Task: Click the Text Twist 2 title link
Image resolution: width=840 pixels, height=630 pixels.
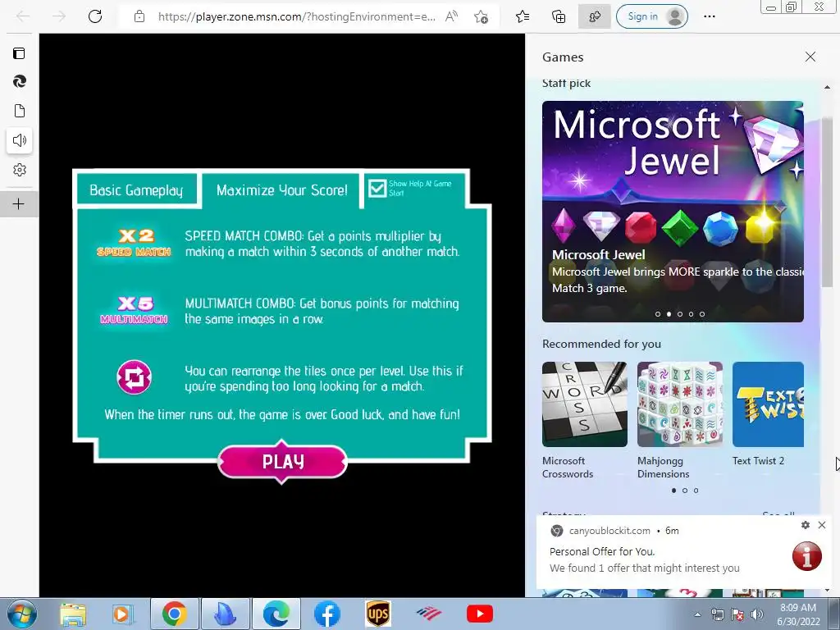Action: [758, 461]
